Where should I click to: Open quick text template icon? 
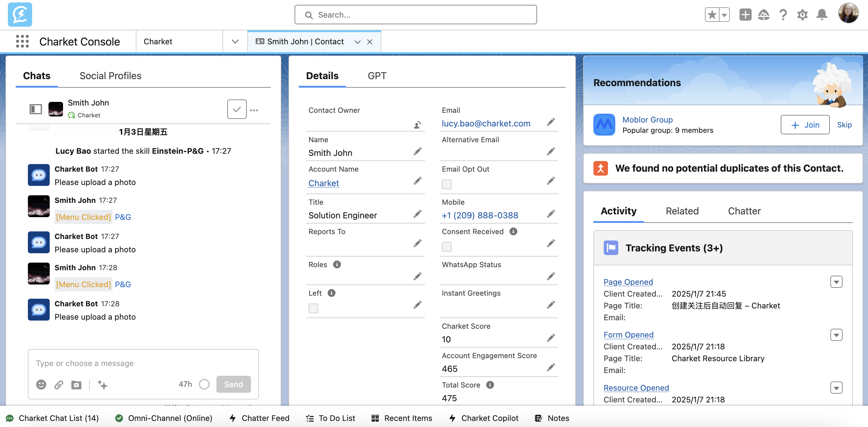pos(76,385)
